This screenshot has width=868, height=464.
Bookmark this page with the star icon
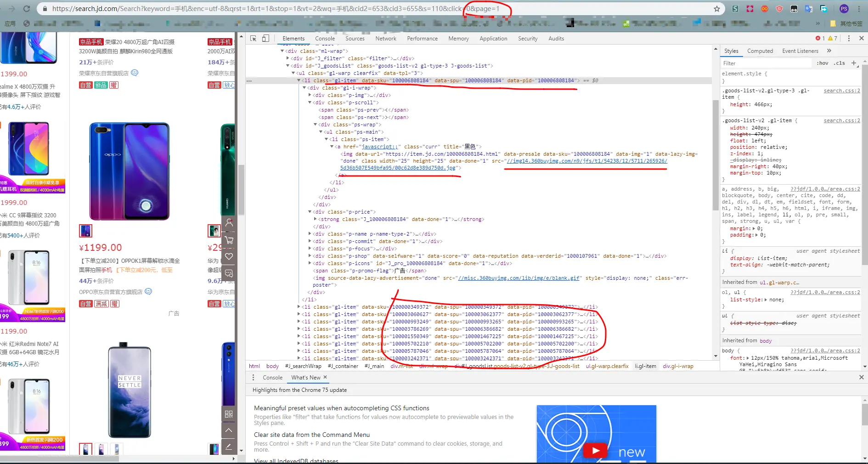click(x=717, y=9)
